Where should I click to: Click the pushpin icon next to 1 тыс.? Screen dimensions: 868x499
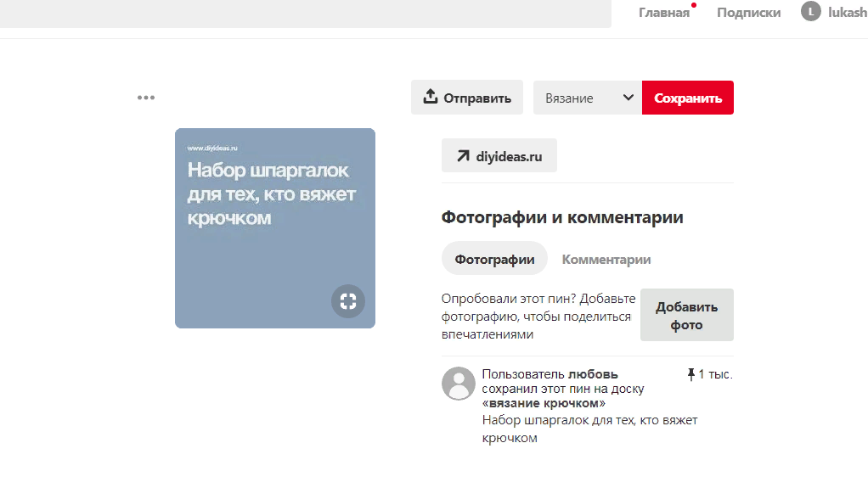691,374
